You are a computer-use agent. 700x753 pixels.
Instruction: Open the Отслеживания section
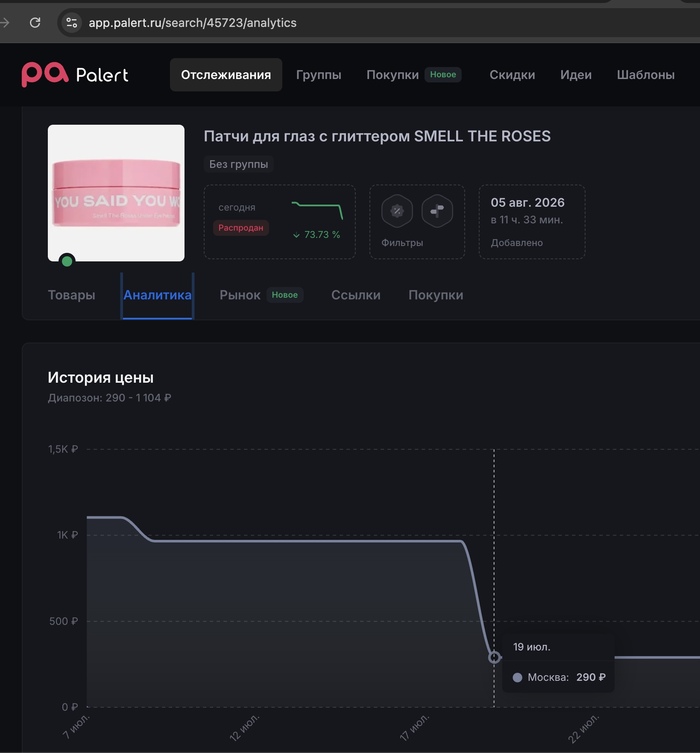[x=226, y=74]
